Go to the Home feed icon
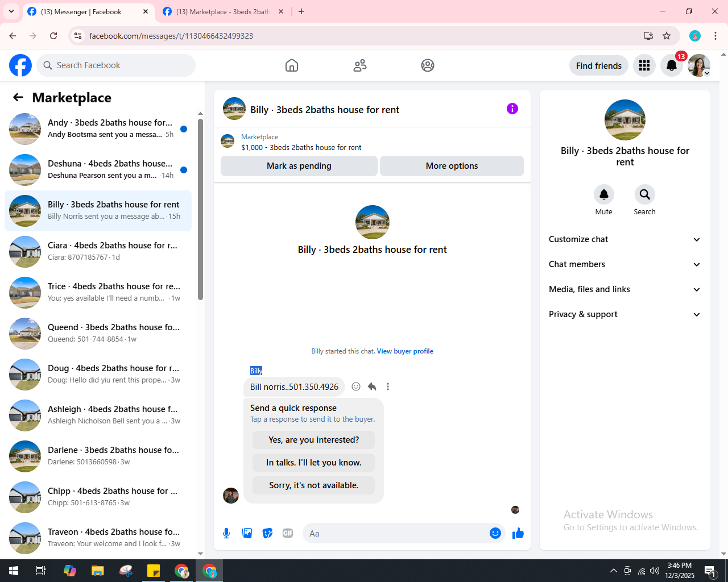The height and width of the screenshot is (582, 728). coord(292,65)
